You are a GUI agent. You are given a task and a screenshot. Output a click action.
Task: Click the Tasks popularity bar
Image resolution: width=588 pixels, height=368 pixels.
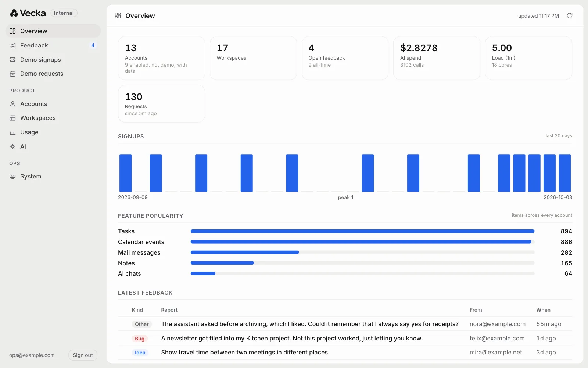(x=362, y=231)
